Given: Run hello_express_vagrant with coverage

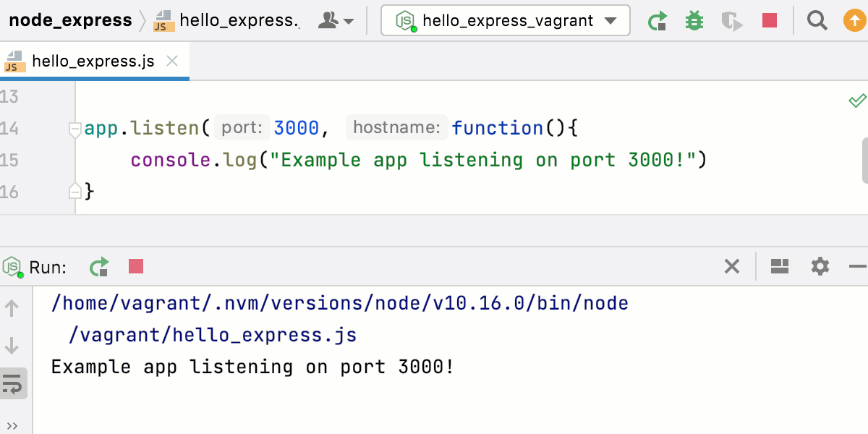Looking at the screenshot, I should pos(731,20).
